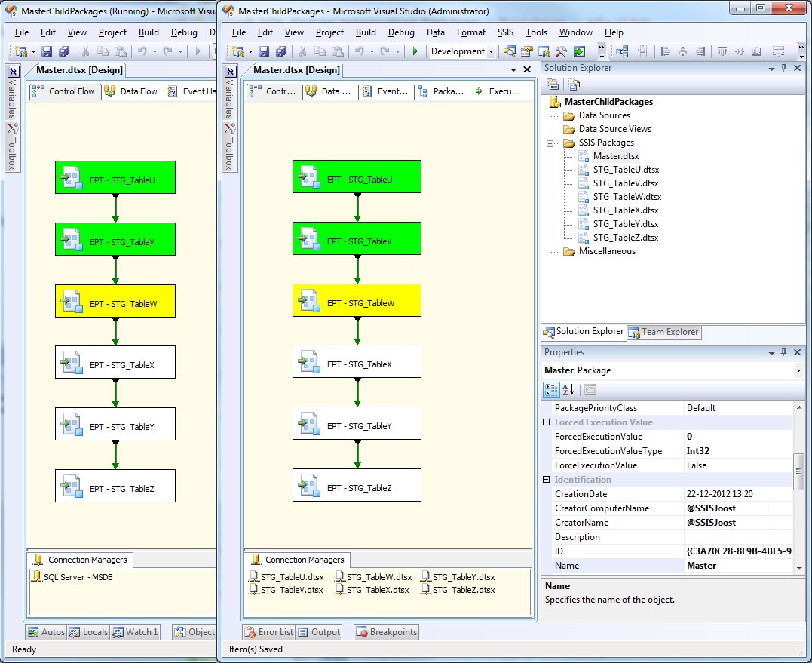Click Save All in the right window toolbar
The image size is (812, 663).
pos(281,51)
